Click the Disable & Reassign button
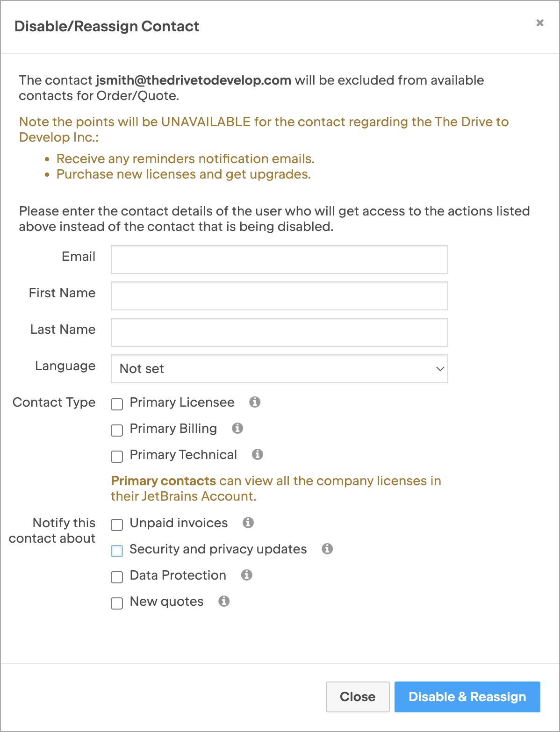Screen dimensions: 560x732 (x=467, y=697)
